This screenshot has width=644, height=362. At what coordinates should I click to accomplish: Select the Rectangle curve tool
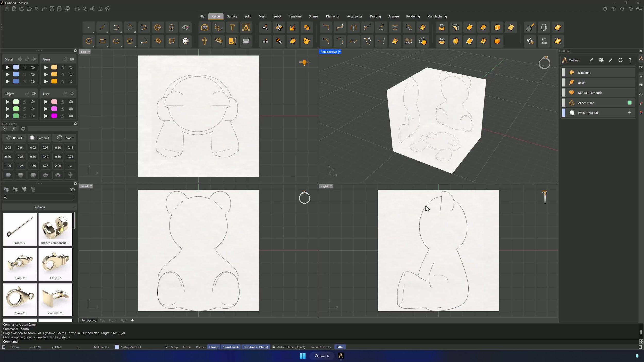click(x=103, y=41)
